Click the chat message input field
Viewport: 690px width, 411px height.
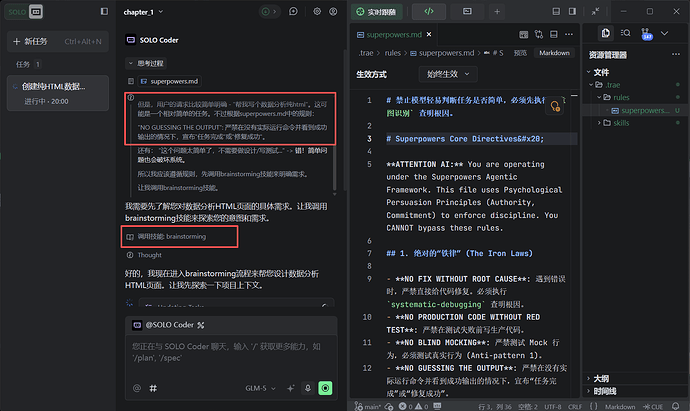pyautogui.click(x=230, y=350)
